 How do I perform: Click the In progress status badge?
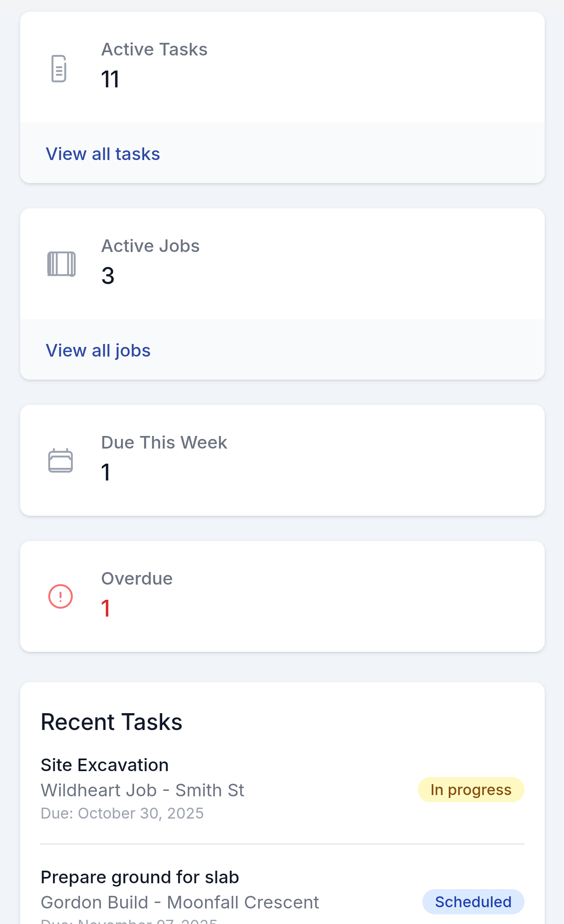tap(471, 790)
